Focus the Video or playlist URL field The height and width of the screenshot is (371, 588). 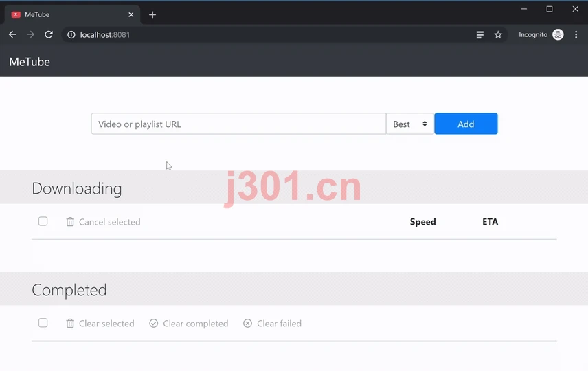pyautogui.click(x=238, y=124)
